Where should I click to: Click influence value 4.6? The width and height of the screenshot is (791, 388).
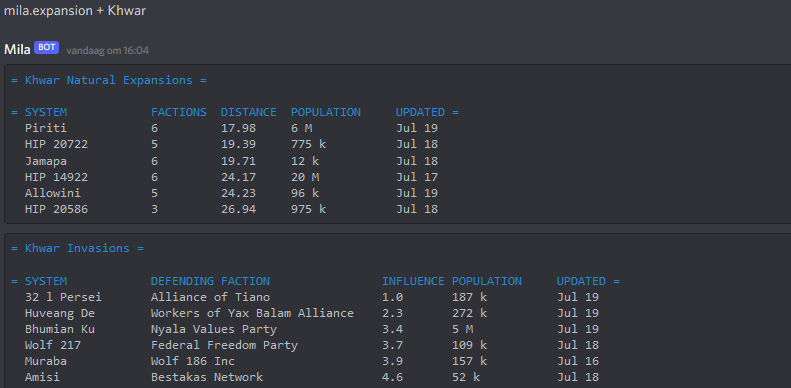click(x=392, y=377)
